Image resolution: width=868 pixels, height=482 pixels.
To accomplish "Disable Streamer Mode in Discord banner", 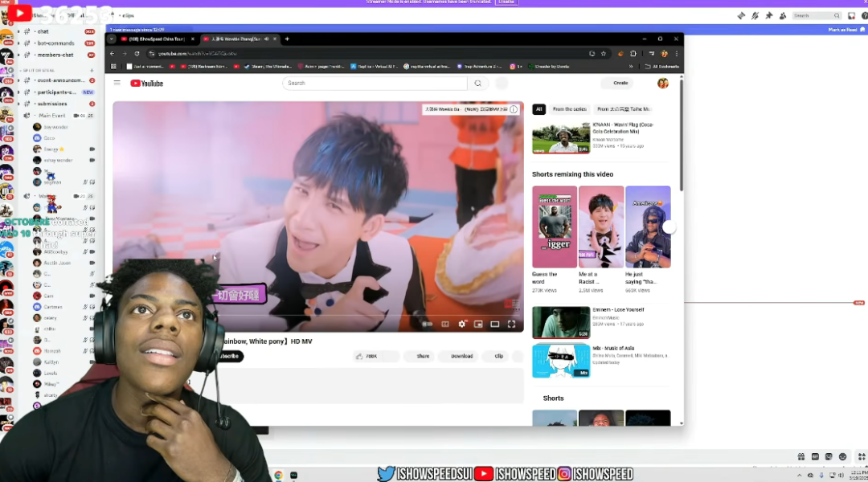I will pyautogui.click(x=506, y=2).
